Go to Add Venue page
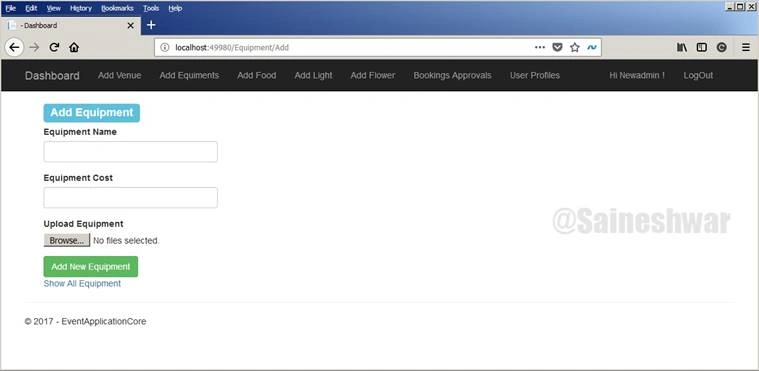 (x=120, y=76)
